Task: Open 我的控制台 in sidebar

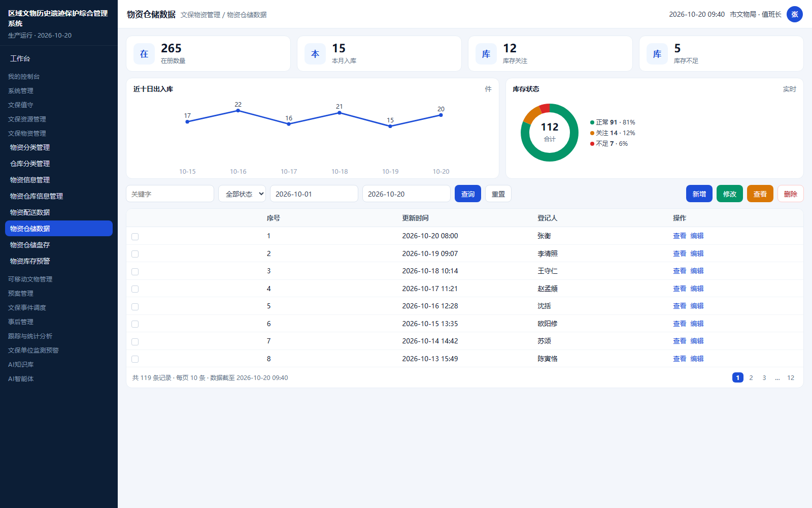Action: click(24, 76)
